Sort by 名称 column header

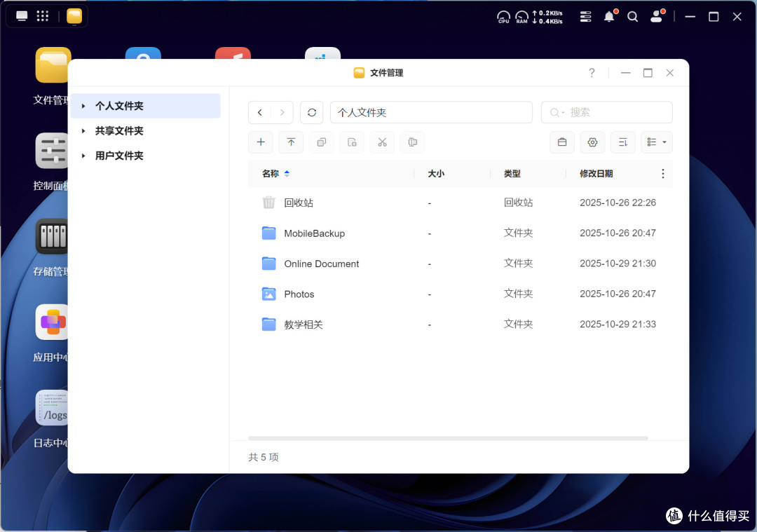271,173
